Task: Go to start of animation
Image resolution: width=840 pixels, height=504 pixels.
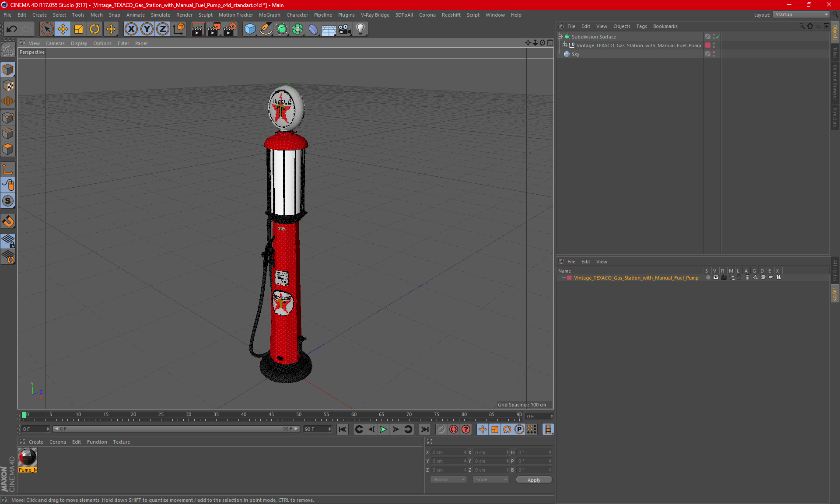Action: coord(343,429)
